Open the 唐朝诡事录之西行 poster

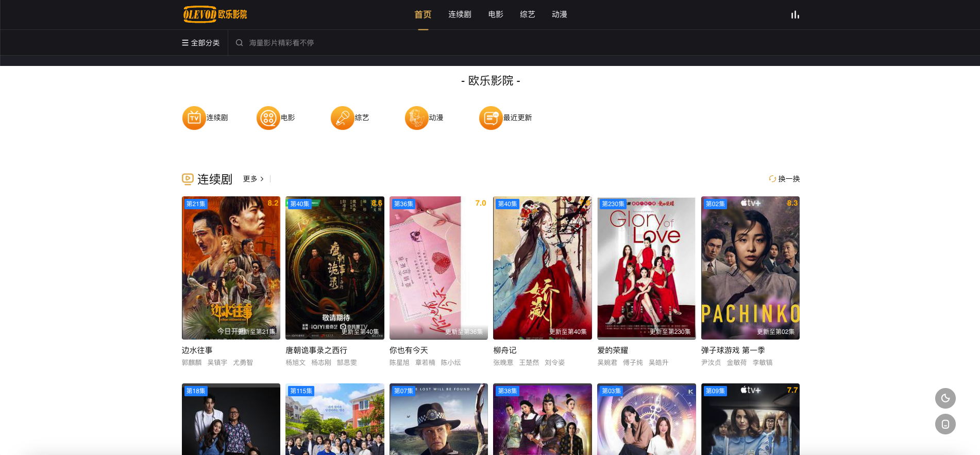[x=335, y=268]
